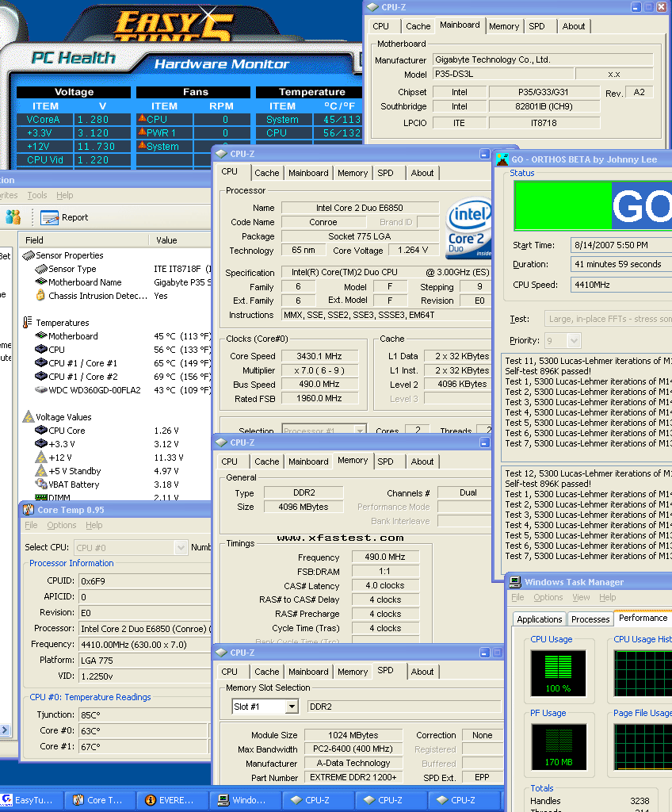Image resolution: width=672 pixels, height=812 pixels.
Task: Click the CPU Usage History graph
Action: tap(643, 673)
